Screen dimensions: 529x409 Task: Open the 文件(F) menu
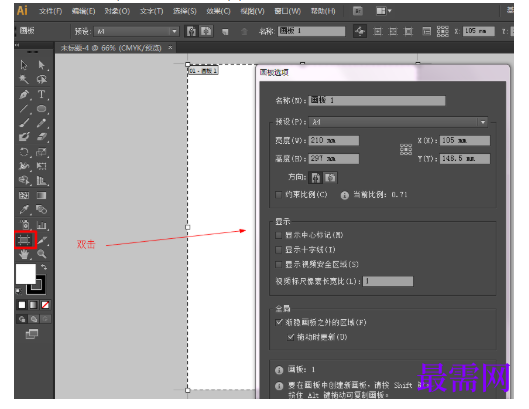[51, 11]
